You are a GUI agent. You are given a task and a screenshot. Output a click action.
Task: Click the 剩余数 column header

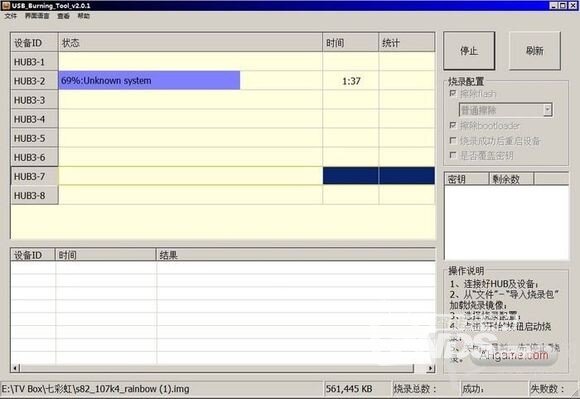pos(512,179)
